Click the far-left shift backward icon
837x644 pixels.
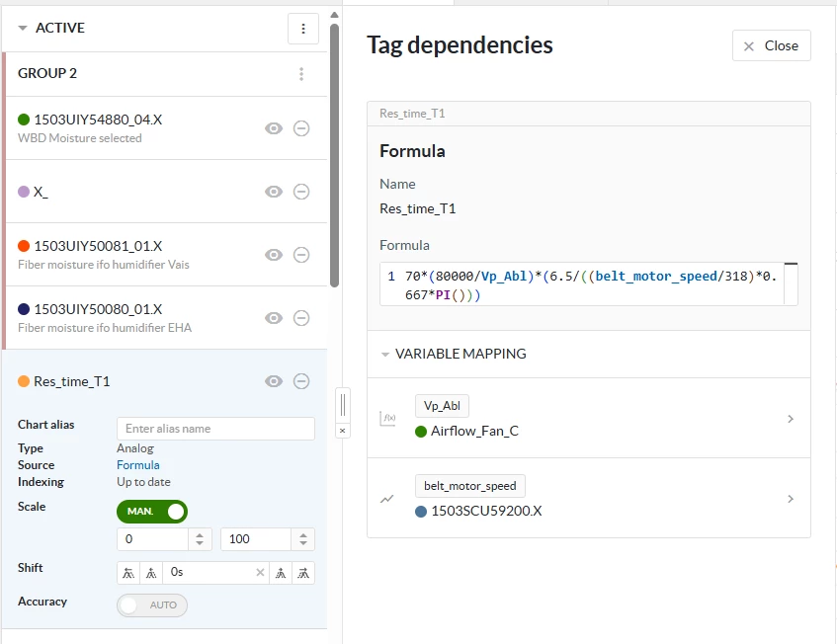[x=126, y=572]
